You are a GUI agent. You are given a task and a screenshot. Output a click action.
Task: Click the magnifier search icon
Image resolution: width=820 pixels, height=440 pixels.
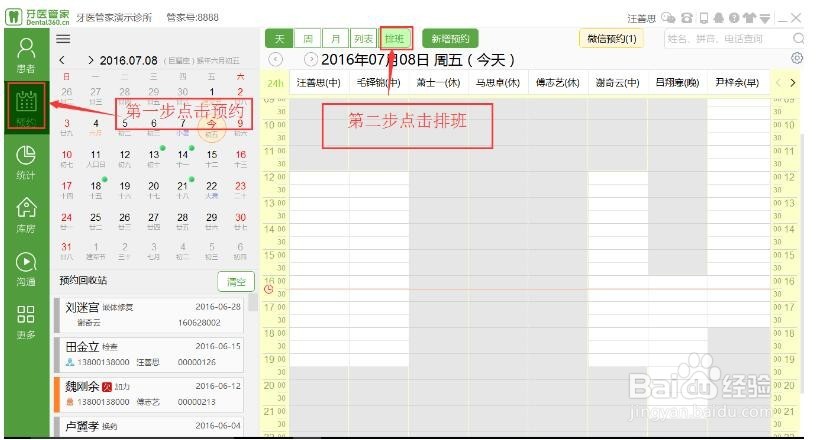(798, 38)
